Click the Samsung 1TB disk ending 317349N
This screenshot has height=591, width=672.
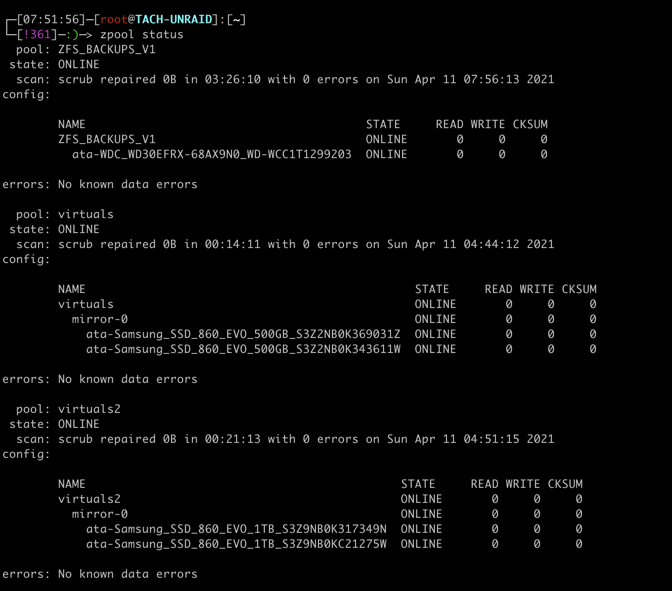coord(236,529)
